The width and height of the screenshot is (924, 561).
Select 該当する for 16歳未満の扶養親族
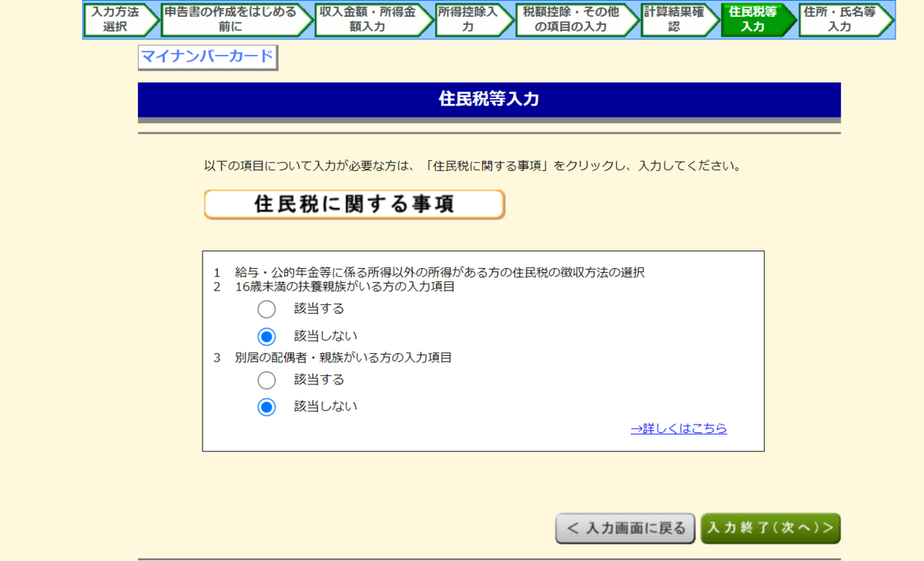(266, 309)
